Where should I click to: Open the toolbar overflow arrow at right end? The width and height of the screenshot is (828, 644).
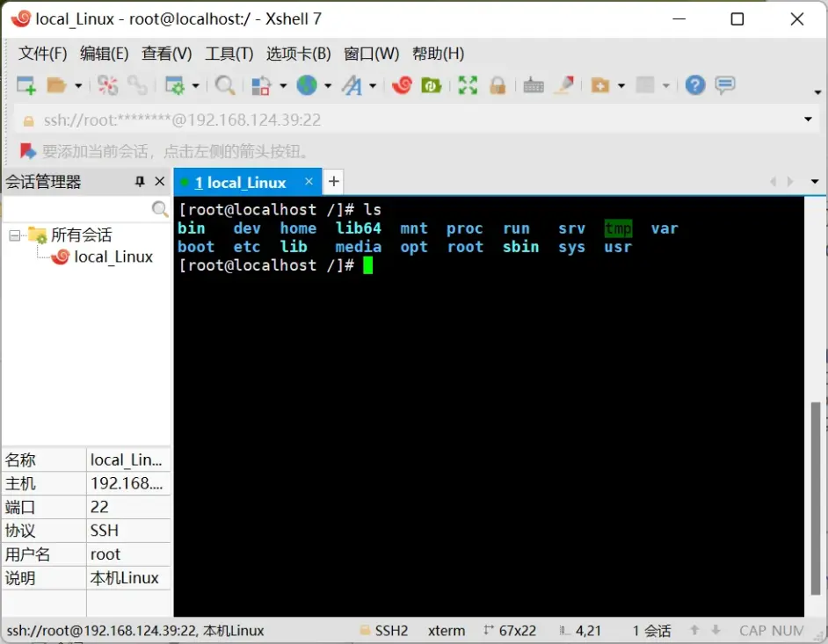coord(817,92)
